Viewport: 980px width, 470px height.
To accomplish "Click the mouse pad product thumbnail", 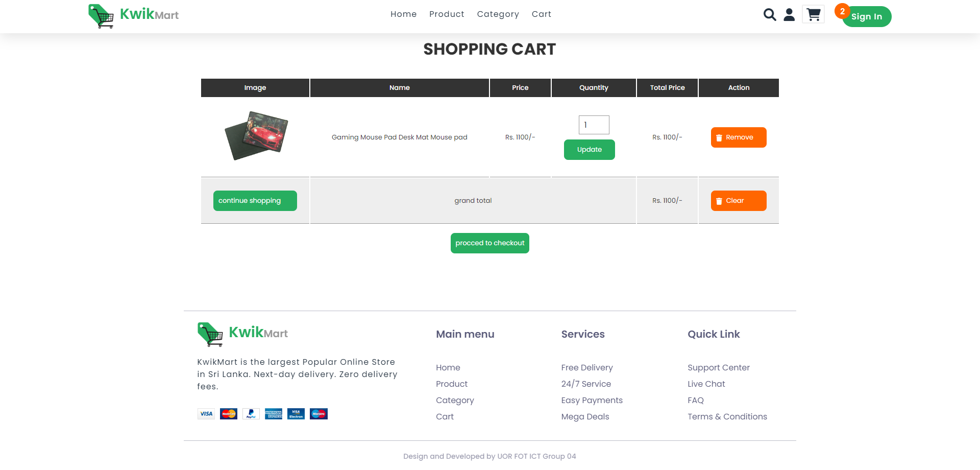I will click(x=255, y=135).
